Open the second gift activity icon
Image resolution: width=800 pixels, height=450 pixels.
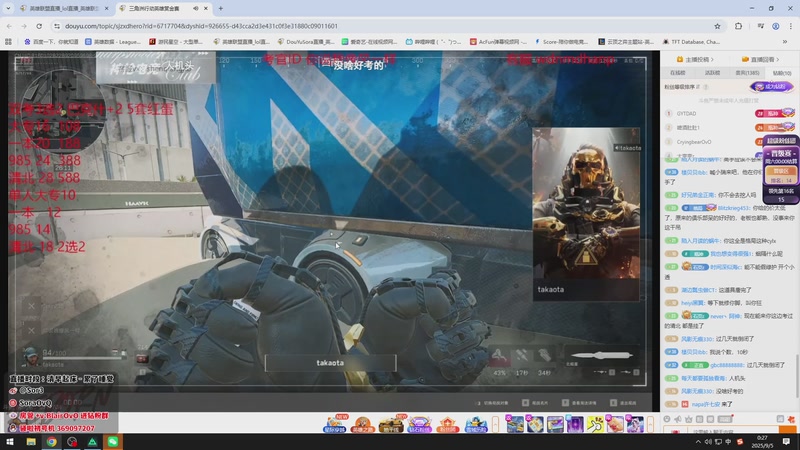click(363, 424)
